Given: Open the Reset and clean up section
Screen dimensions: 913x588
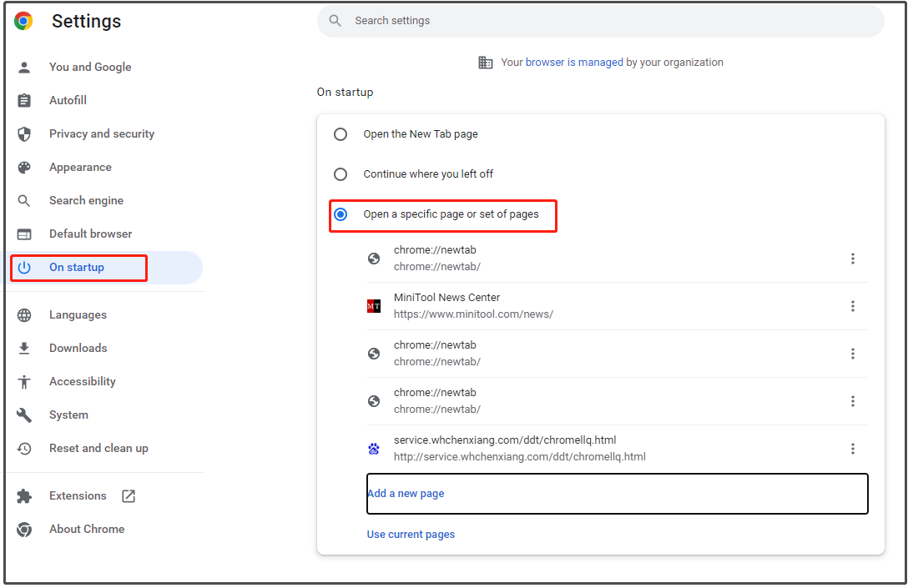Looking at the screenshot, I should point(98,449).
